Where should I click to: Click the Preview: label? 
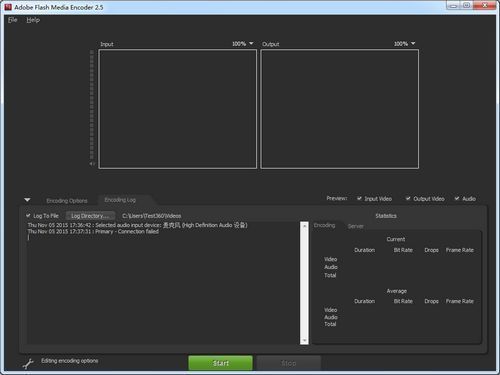pyautogui.click(x=337, y=198)
